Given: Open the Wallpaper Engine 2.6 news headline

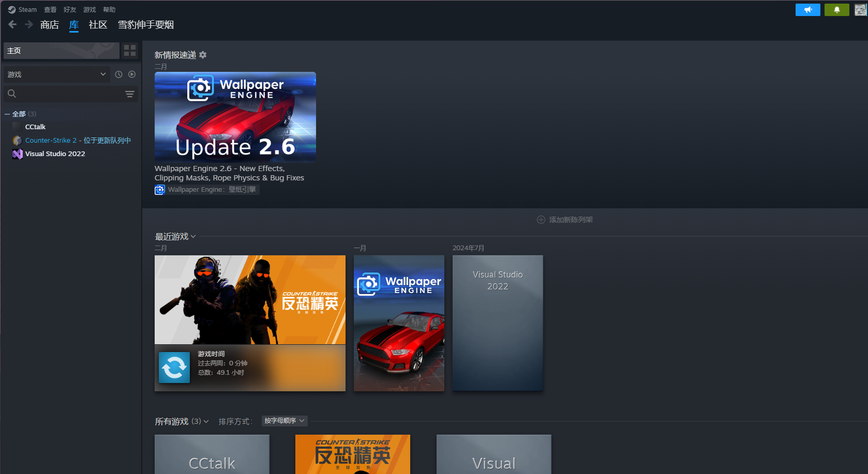Looking at the screenshot, I should pyautogui.click(x=229, y=173).
